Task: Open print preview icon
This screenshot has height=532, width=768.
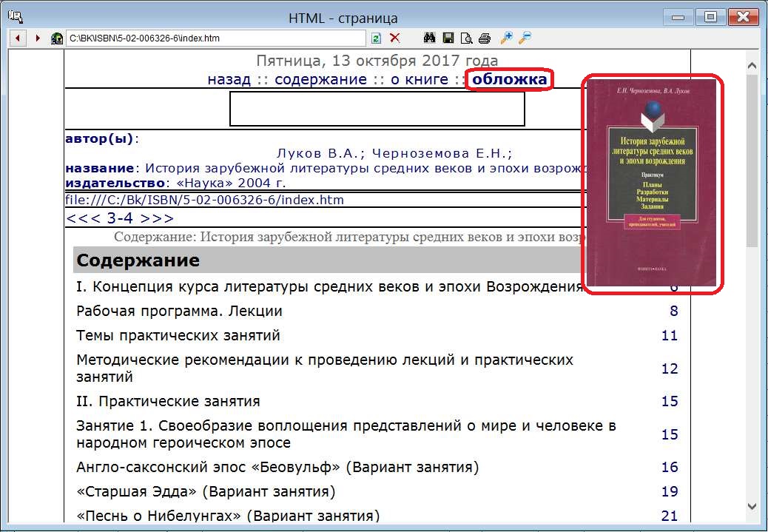Action: click(x=466, y=38)
